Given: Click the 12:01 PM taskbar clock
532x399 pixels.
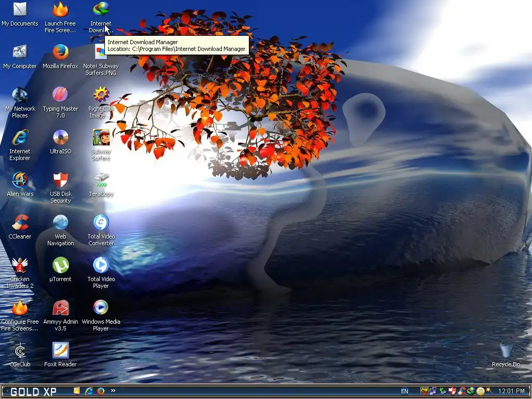Looking at the screenshot, I should tap(511, 391).
